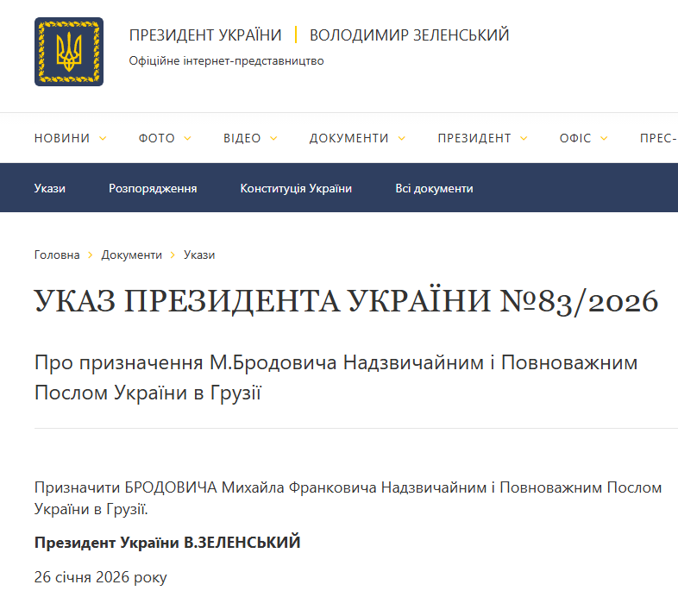Go to Укази breadcrumb link
The width and height of the screenshot is (678, 616).
click(x=199, y=255)
